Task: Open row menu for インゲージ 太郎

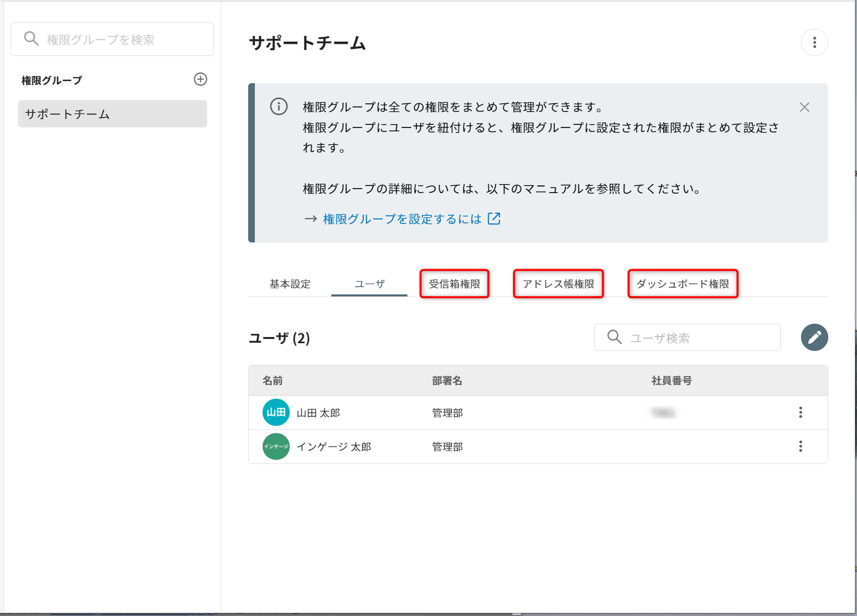Action: pyautogui.click(x=800, y=446)
